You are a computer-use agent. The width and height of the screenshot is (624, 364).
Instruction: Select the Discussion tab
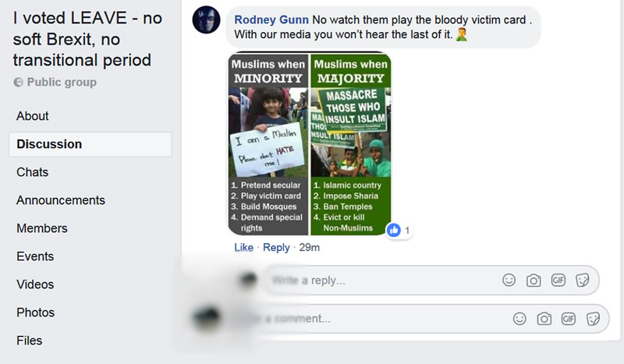tap(90, 144)
